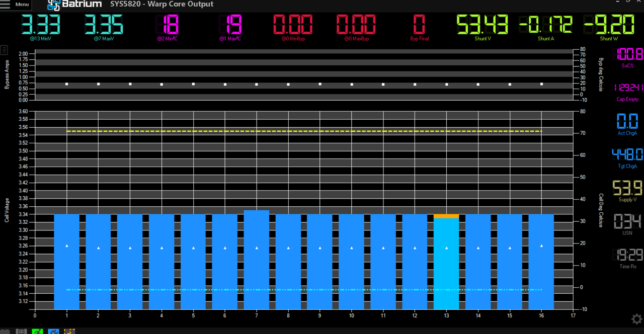Screen dimensions: 644x334
Task: Click the green status icon in bottom bar
Action: tap(37, 331)
